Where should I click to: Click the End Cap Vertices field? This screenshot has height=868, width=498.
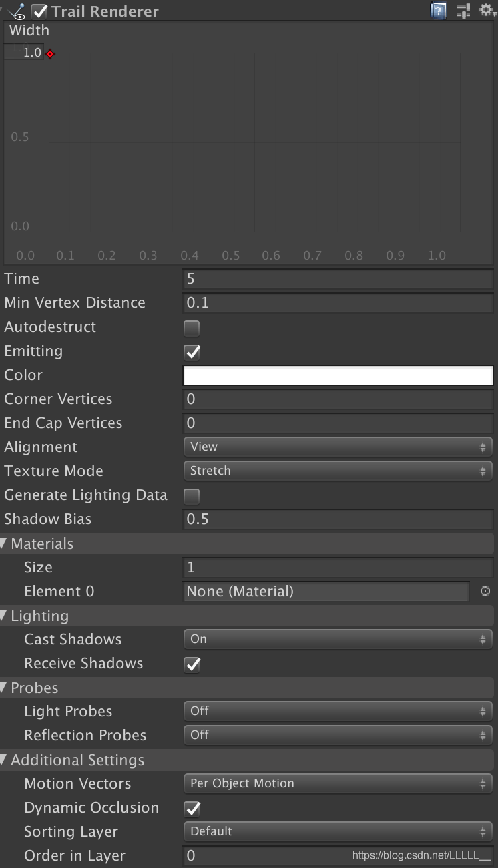338,423
